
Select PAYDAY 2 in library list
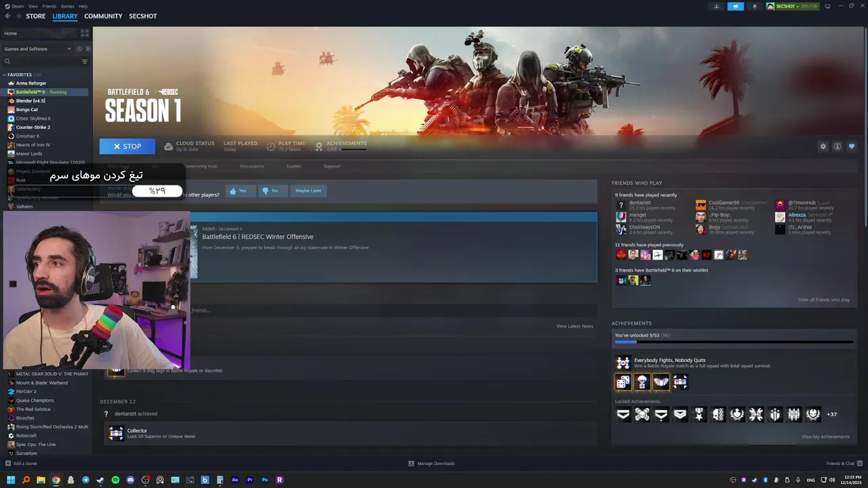pyautogui.click(x=26, y=392)
